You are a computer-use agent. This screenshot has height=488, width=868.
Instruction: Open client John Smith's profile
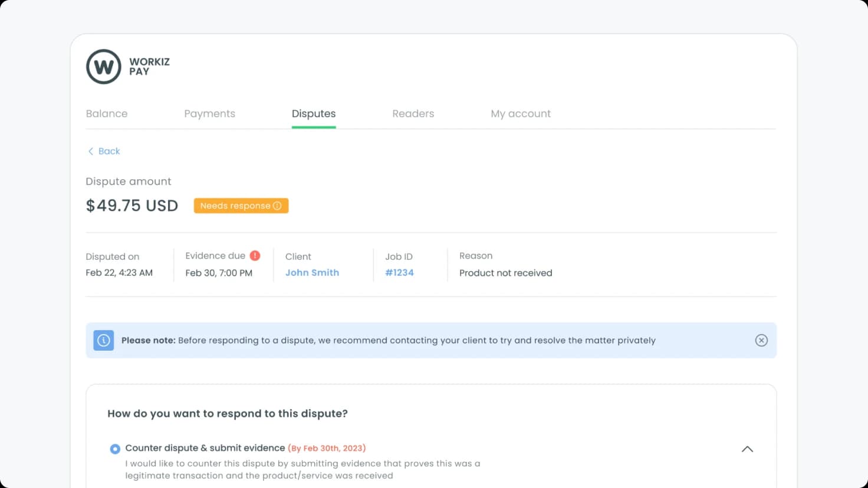point(312,273)
